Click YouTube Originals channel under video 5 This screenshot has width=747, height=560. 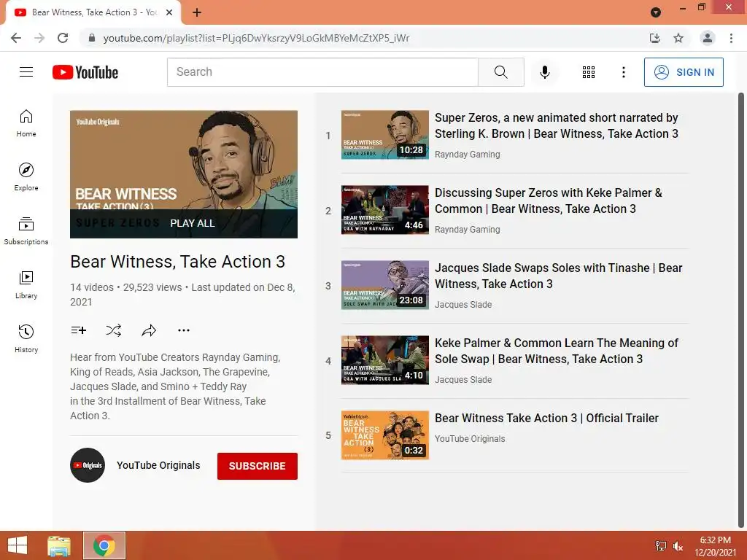pos(470,438)
